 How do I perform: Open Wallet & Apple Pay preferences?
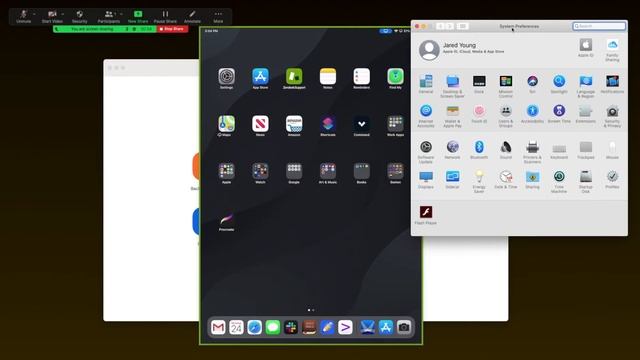[452, 116]
